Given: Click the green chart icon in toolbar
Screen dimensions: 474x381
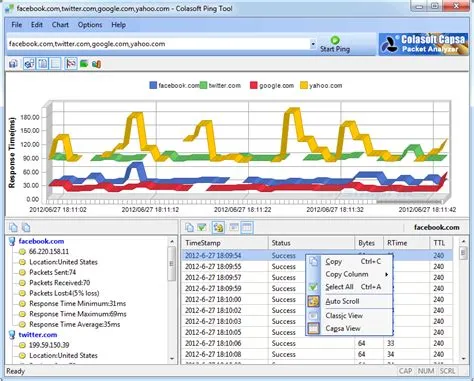Looking at the screenshot, I should coord(84,63).
